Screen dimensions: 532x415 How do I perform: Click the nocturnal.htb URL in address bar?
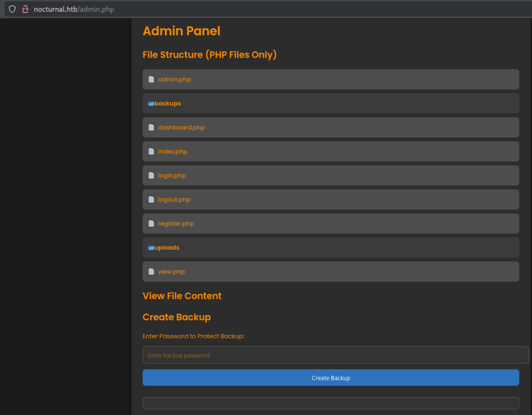click(74, 9)
